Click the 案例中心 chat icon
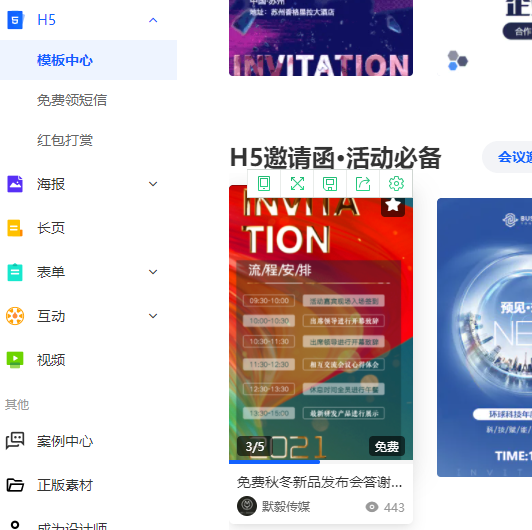The width and height of the screenshot is (532, 530). point(15,441)
